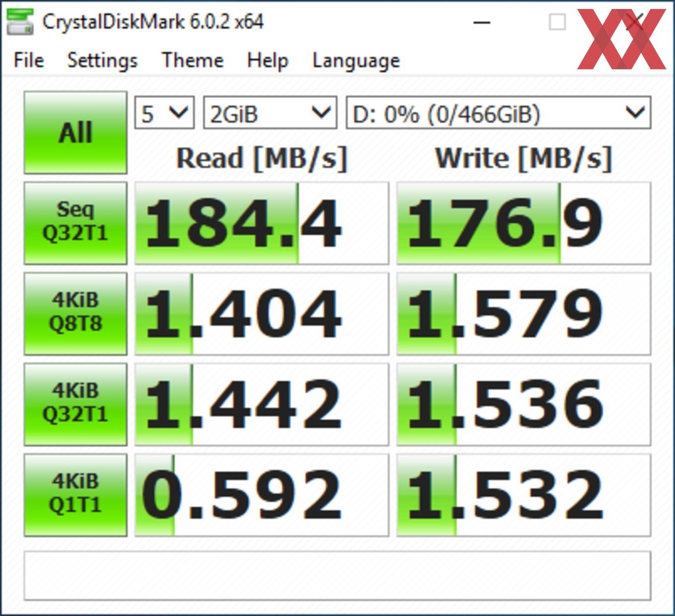Click the CrystalDiskMark app icon in title bar
Screen dimensions: 675x616
[20, 22]
